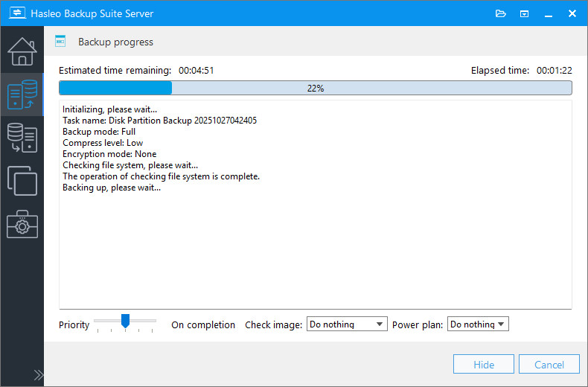Screen dimensions: 588x387
Task: Click the 22% backup progress bar
Action: pos(316,88)
